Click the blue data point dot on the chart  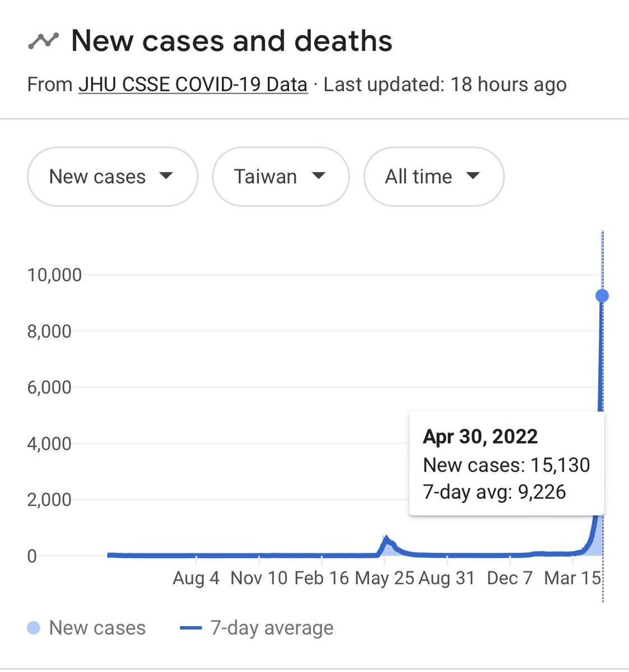(x=602, y=296)
